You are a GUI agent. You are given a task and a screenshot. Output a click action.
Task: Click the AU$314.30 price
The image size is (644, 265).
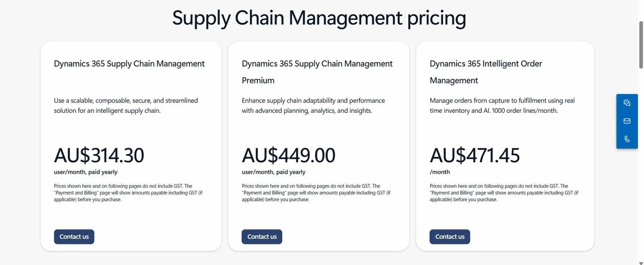pos(99,155)
